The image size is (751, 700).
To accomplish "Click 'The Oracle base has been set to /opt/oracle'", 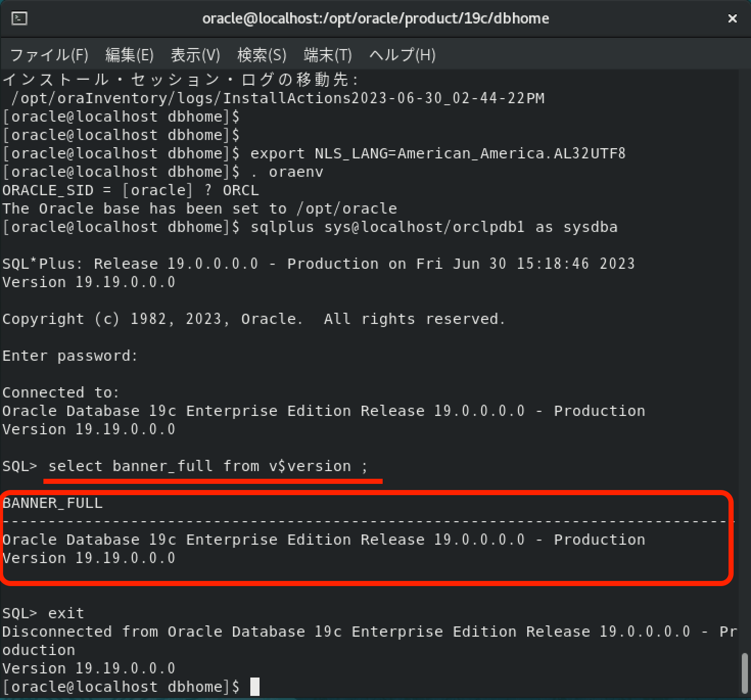I will [200, 208].
